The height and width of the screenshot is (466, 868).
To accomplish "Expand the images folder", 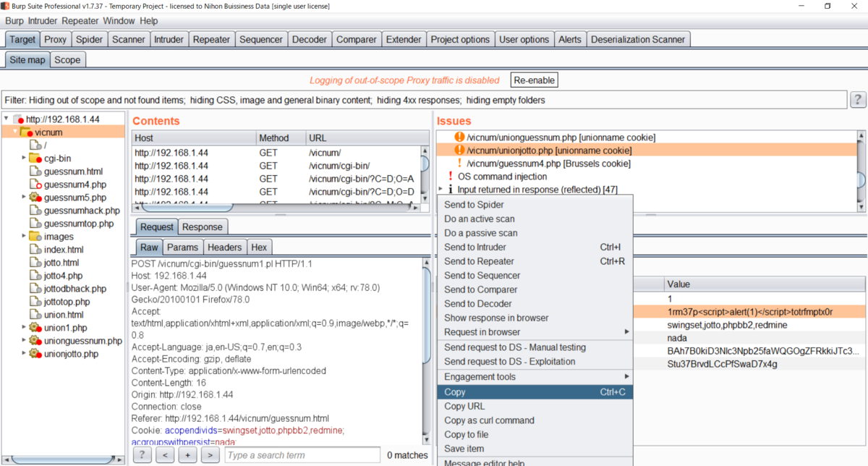I will 24,237.
